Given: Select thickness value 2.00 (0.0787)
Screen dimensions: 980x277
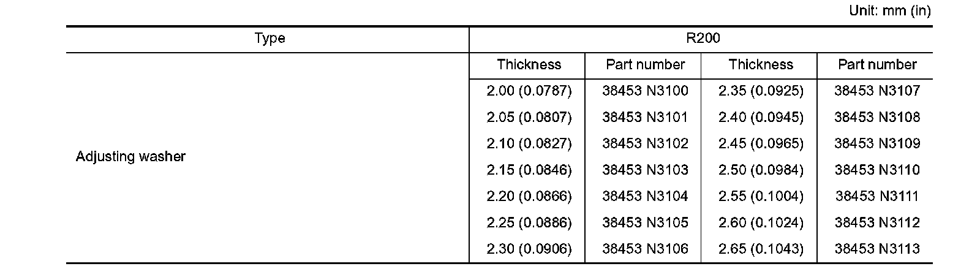Looking at the screenshot, I should [x=529, y=91].
